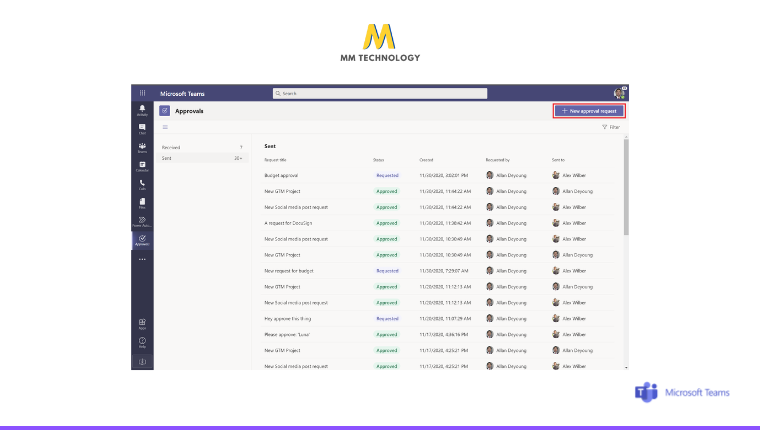This screenshot has width=760, height=430.
Task: Show more apps via ellipsis icon
Action: point(142,259)
